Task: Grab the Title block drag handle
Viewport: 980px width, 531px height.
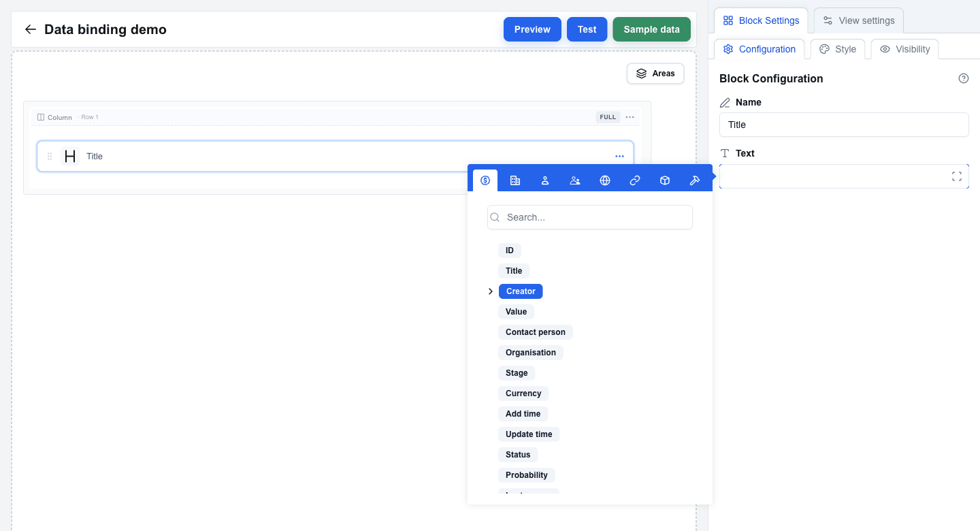Action: click(x=50, y=157)
